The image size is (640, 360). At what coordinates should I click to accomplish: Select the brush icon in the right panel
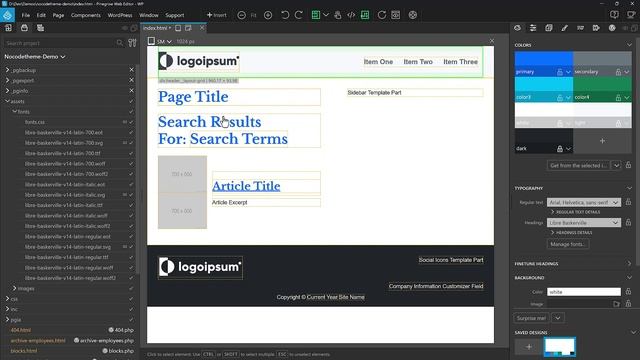coord(564,28)
